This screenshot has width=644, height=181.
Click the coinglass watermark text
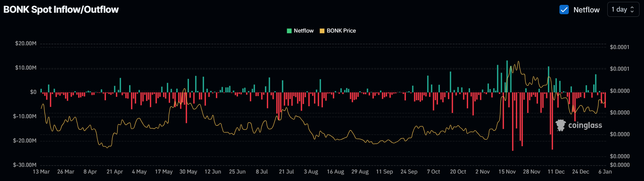pyautogui.click(x=585, y=125)
